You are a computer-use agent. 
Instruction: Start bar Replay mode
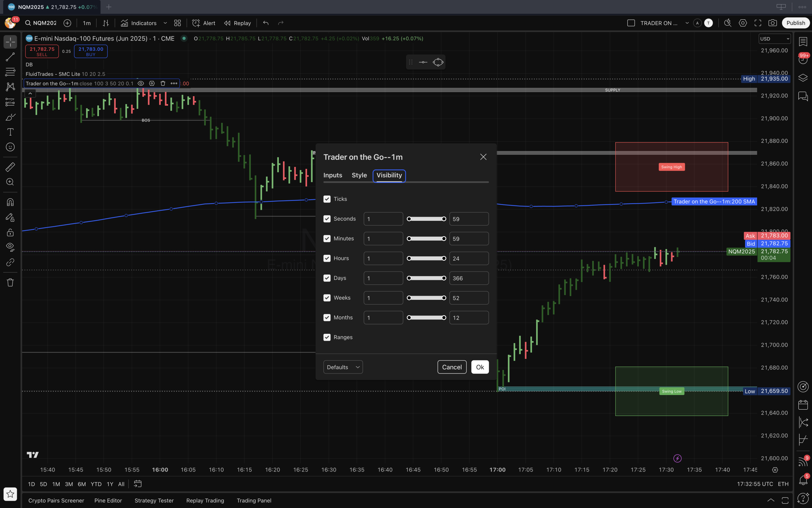[x=238, y=23]
